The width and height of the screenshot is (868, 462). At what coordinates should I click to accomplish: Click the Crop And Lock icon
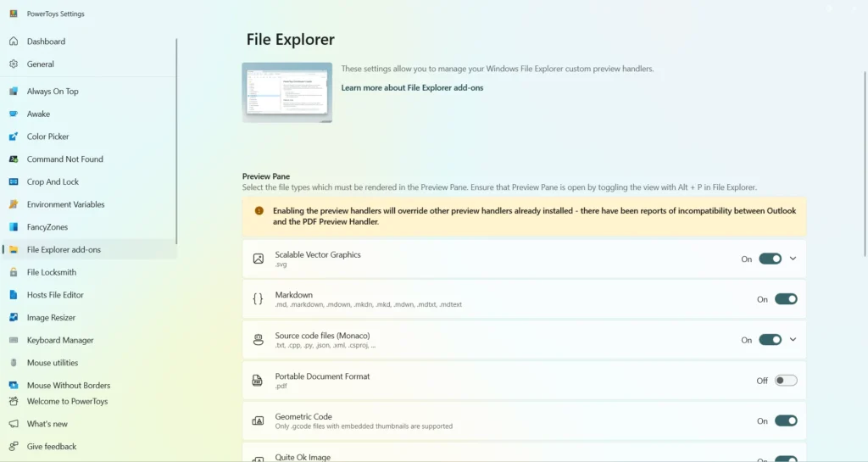[x=14, y=182]
